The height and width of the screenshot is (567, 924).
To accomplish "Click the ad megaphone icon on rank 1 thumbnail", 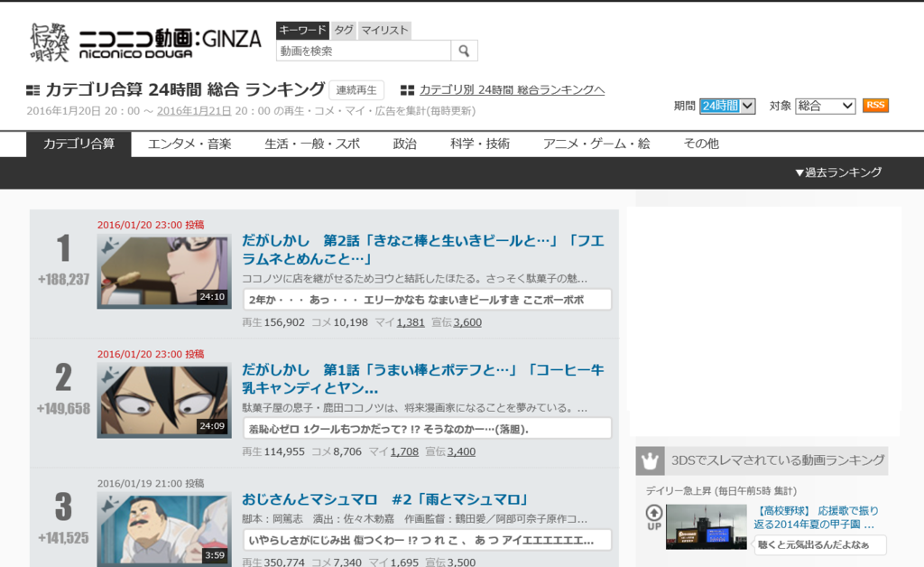I will tap(109, 246).
